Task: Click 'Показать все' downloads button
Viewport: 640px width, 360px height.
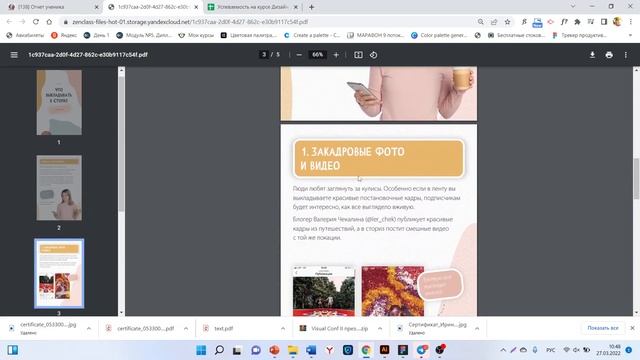Action: (602, 328)
